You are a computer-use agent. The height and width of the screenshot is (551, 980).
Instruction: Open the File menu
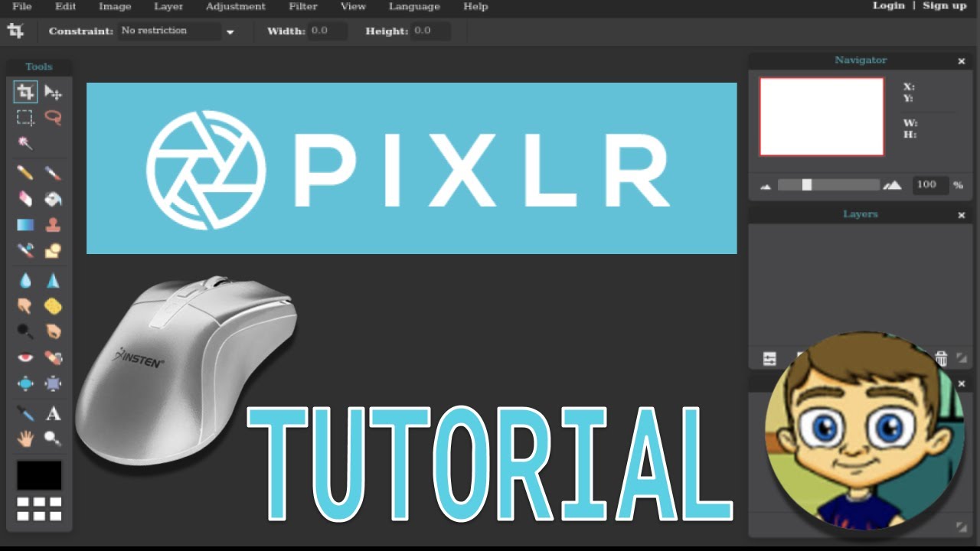(22, 6)
